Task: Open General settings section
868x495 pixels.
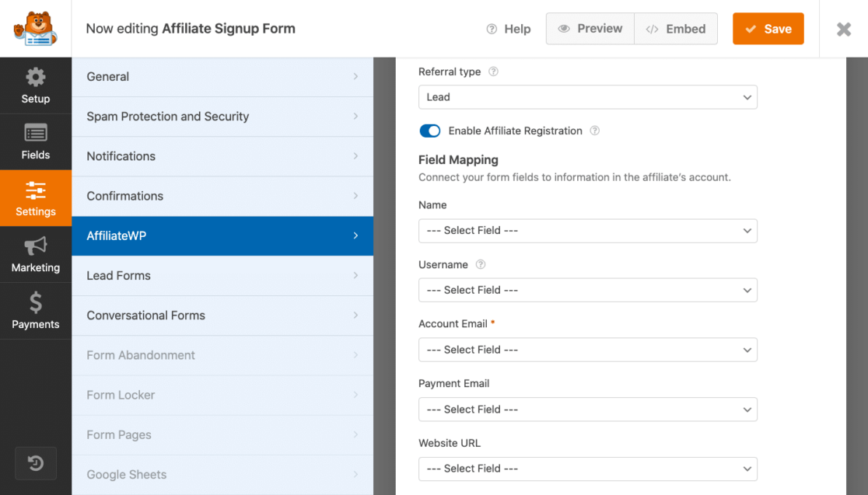Action: tap(222, 77)
